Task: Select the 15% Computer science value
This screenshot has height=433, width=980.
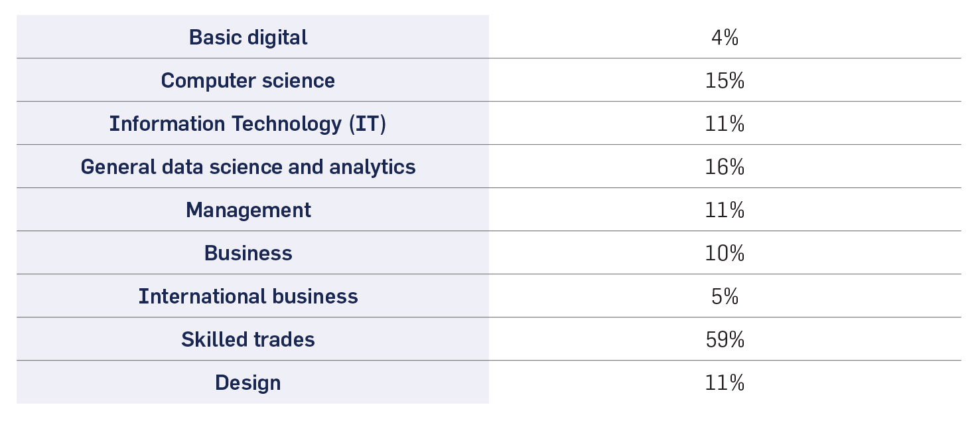Action: tap(725, 80)
